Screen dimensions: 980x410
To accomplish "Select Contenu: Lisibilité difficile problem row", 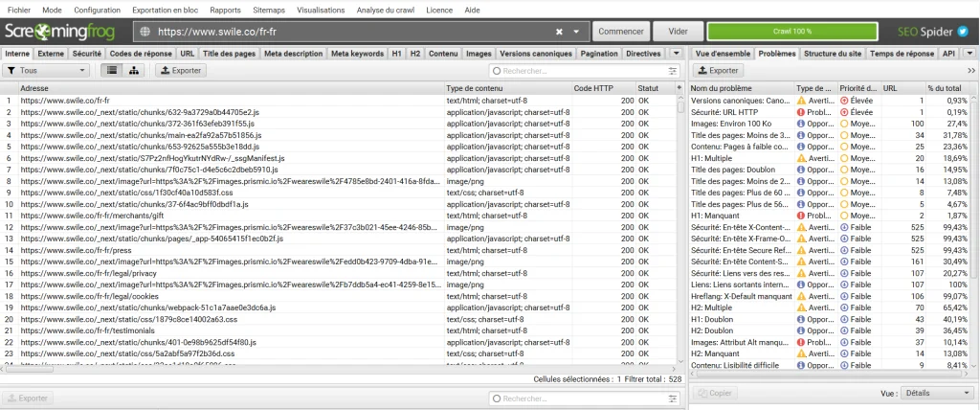I will 829,366.
